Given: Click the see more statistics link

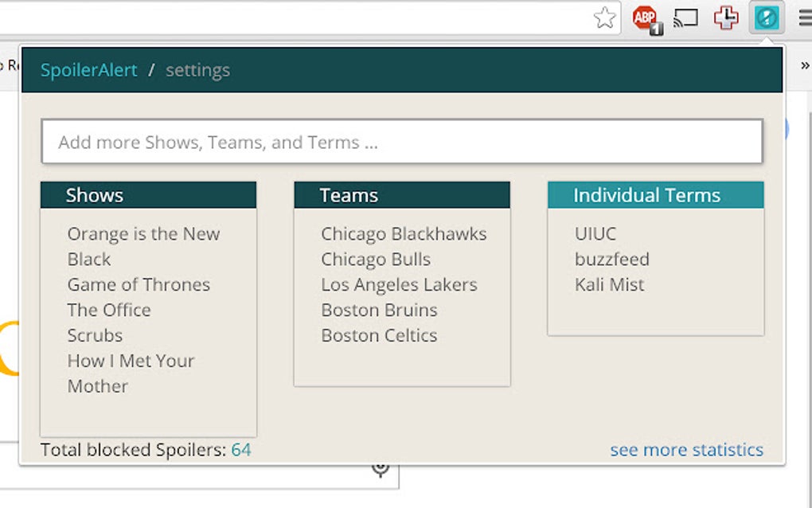Looking at the screenshot, I should pos(686,450).
